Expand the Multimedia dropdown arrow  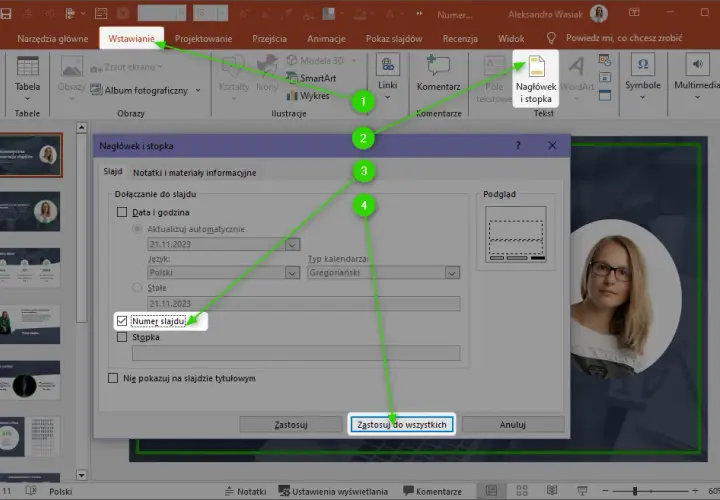(697, 97)
